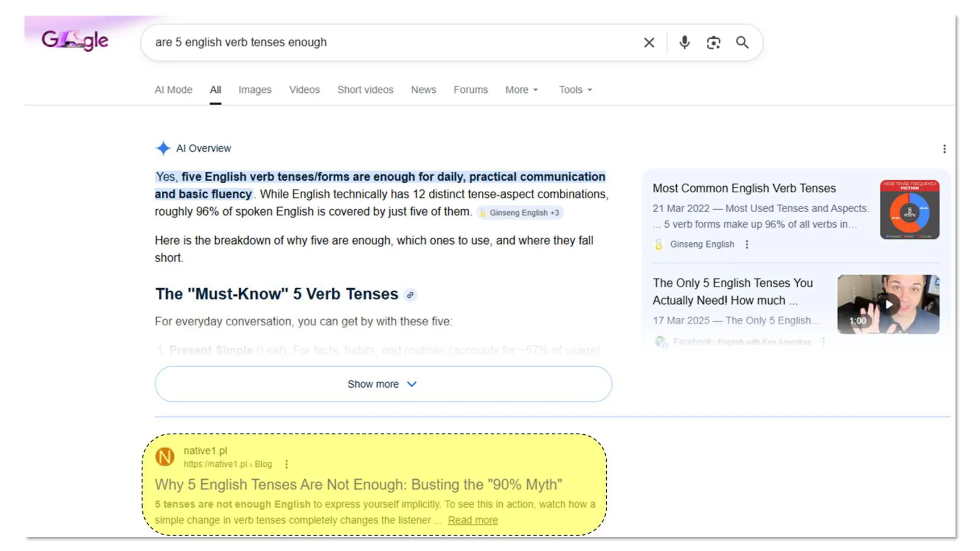Image resolution: width=980 pixels, height=551 pixels.
Task: Expand the Tools dropdown
Action: pos(575,90)
